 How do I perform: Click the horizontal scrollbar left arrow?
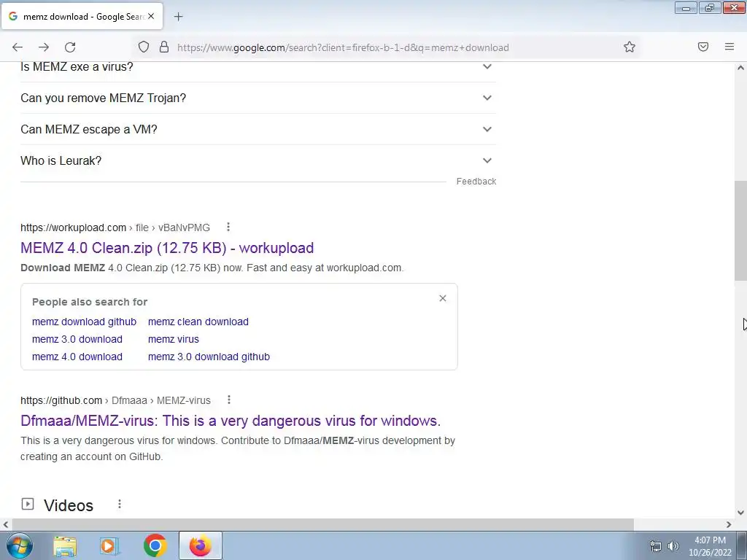coord(5,524)
